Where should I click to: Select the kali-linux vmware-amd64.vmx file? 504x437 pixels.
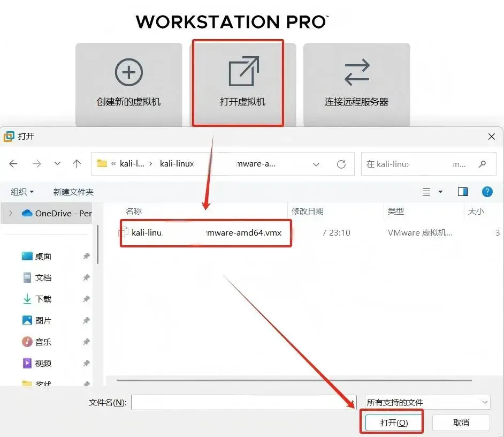tap(206, 232)
